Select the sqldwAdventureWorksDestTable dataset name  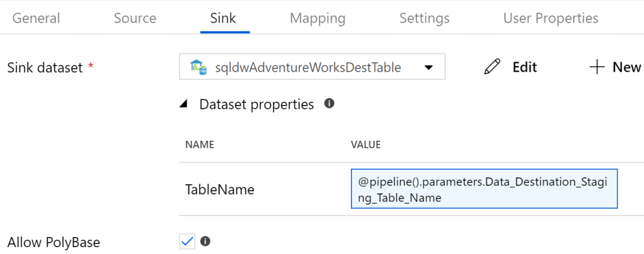(308, 67)
